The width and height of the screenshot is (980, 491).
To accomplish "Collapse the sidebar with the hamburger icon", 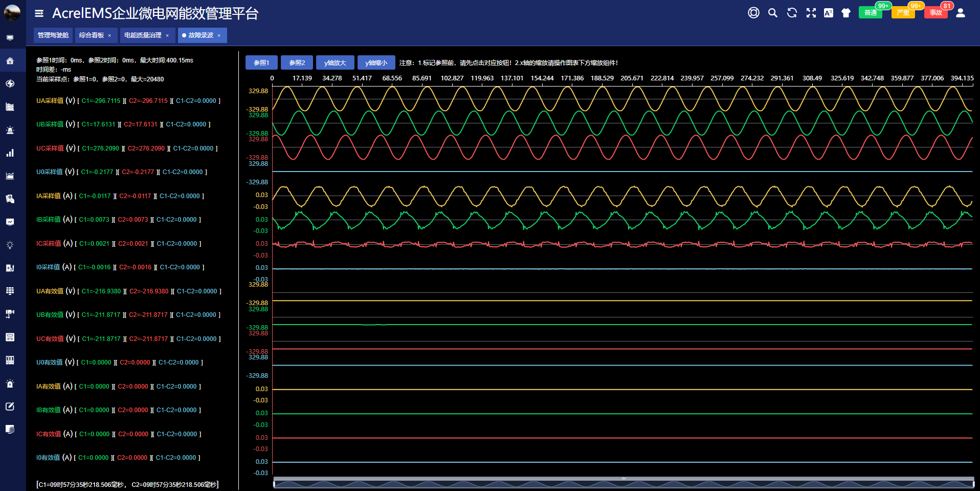I will 39,13.
